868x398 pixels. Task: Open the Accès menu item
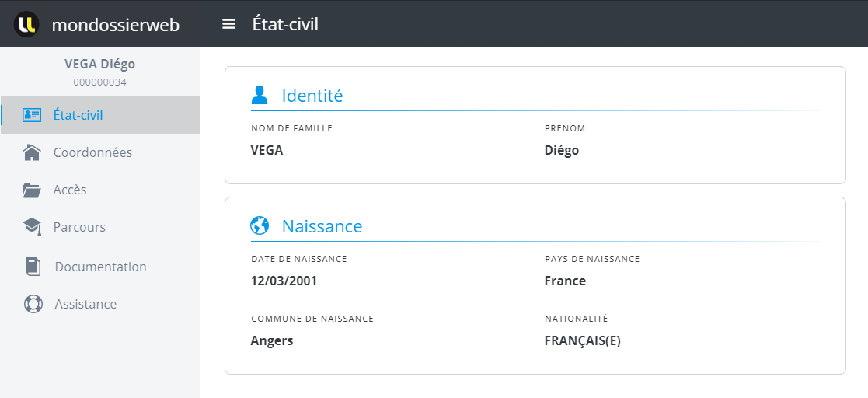coord(70,190)
